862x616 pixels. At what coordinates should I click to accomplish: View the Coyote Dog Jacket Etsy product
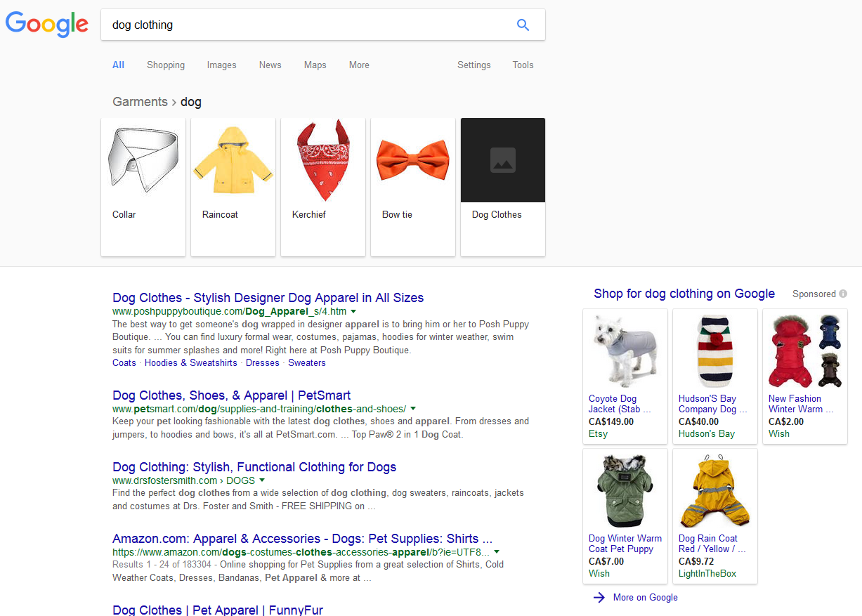[x=625, y=376]
